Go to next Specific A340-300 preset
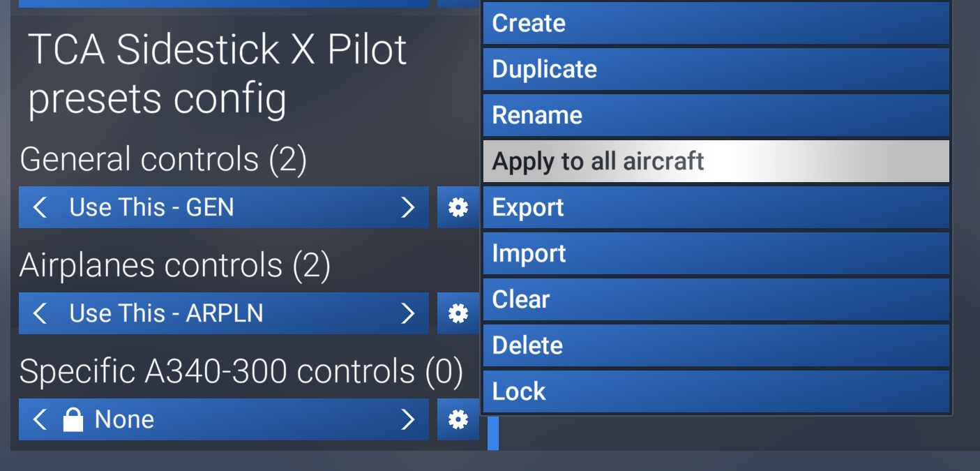The image size is (980, 471). coord(408,419)
